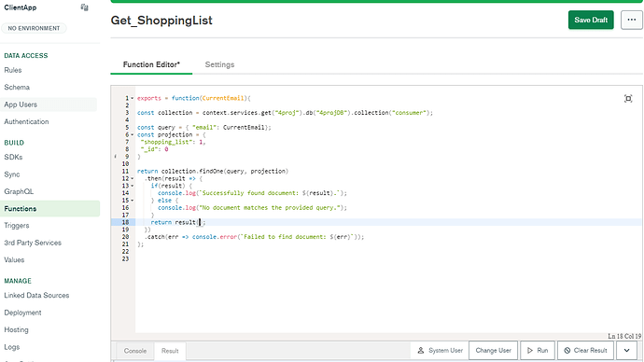Click the const query line 5
Viewport: 644px width, 362px height.
pyautogui.click(x=204, y=127)
